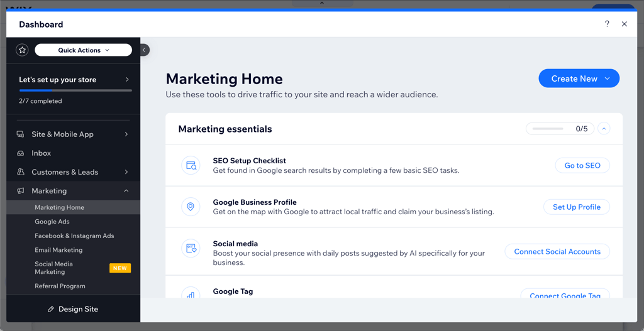Screen dimensions: 644x331
Task: Click Connect Social Accounts button
Action: pos(557,251)
